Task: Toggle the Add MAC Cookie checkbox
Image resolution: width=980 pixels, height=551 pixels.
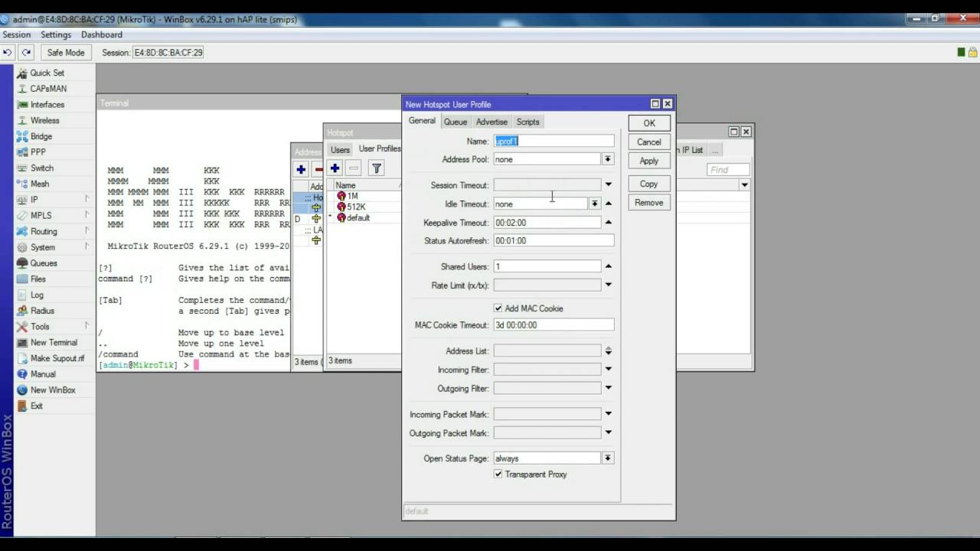Action: tap(498, 308)
